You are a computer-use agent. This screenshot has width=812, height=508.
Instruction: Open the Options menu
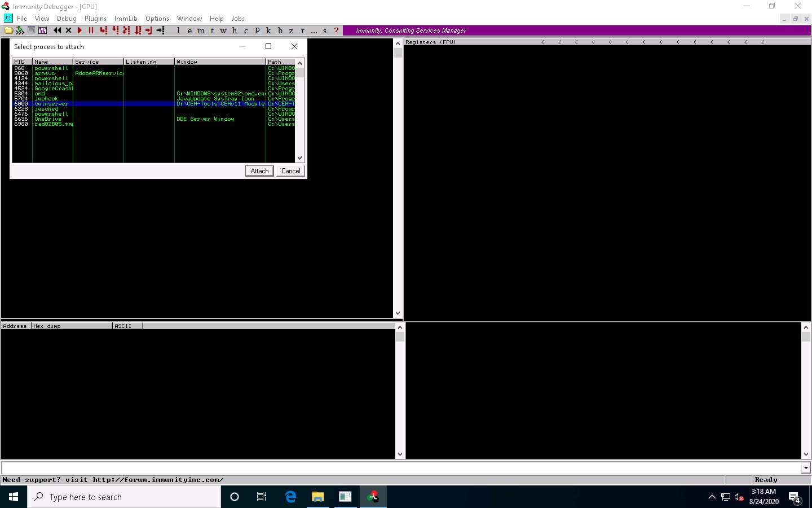[x=157, y=19]
